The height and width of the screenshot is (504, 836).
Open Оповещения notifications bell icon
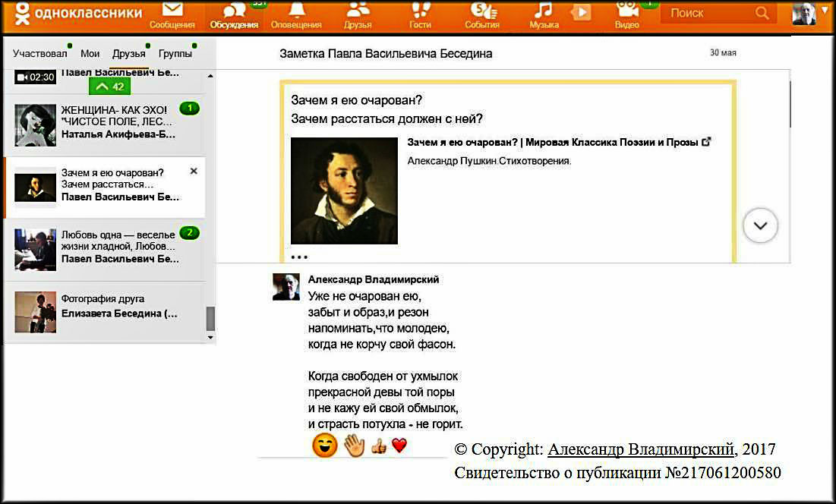pyautogui.click(x=295, y=11)
